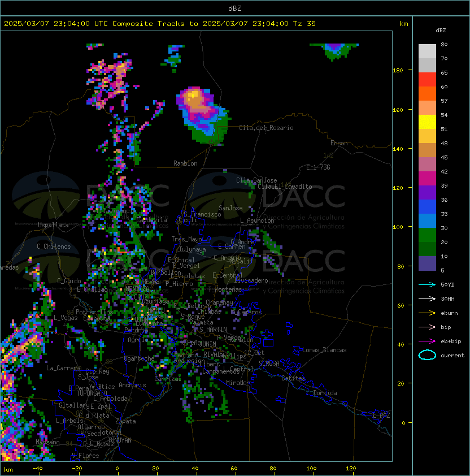Click the 'Zapata' map label
Image resolution: width=470 pixels, height=476 pixels.
[x=125, y=421]
